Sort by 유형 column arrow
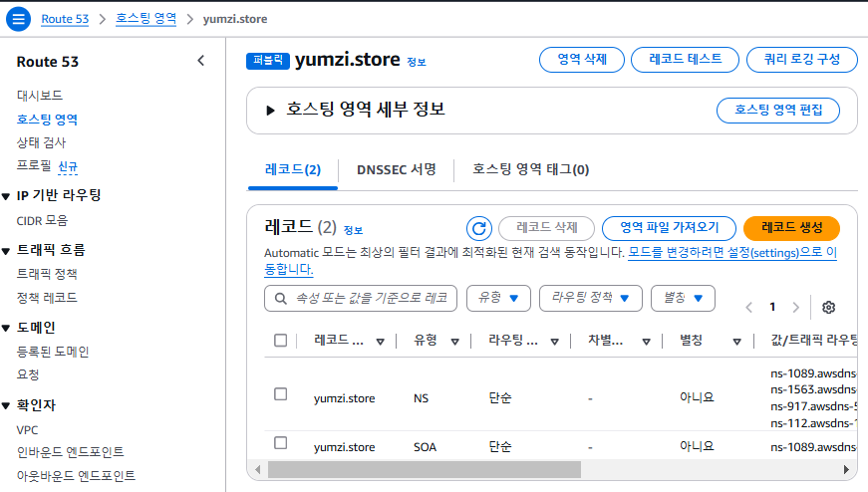 pos(455,342)
